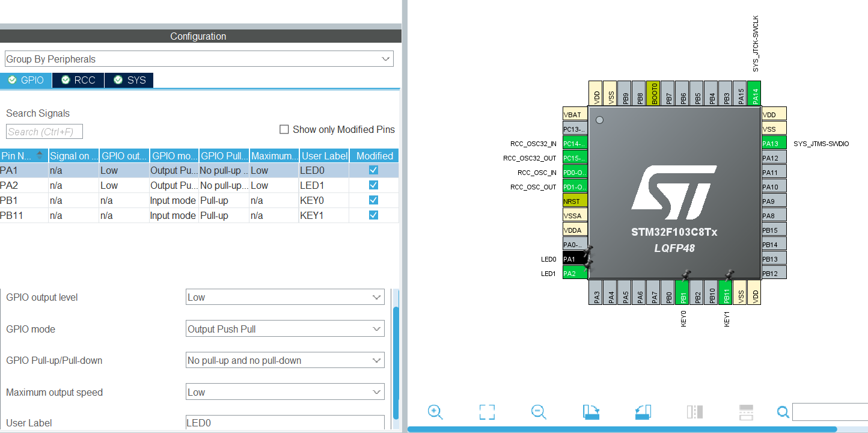Select the VBAT pin on the chip
Viewport: 868px width, 433px height.
pyautogui.click(x=575, y=115)
